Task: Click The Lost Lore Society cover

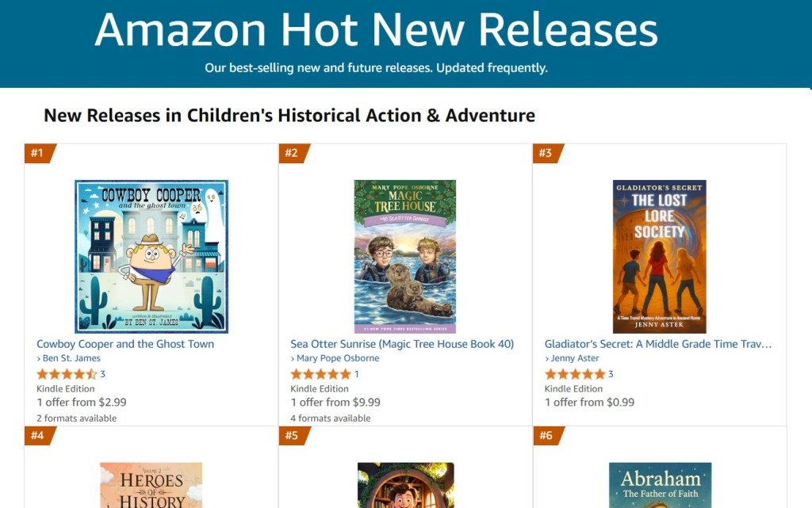Action: (x=659, y=256)
